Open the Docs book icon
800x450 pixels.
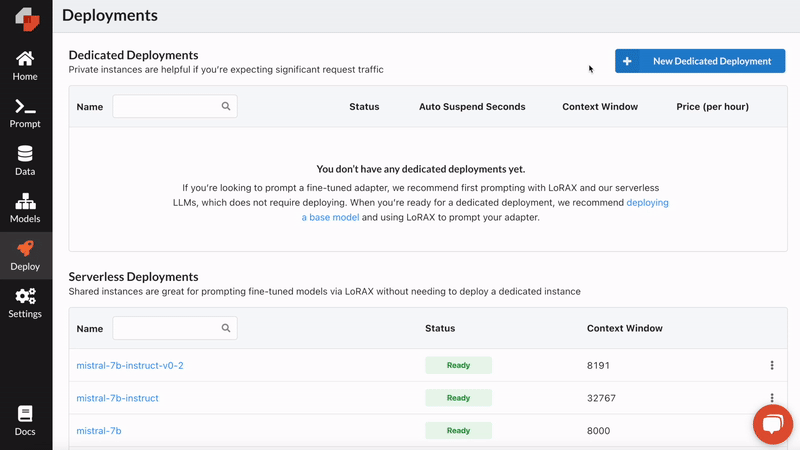(25, 420)
